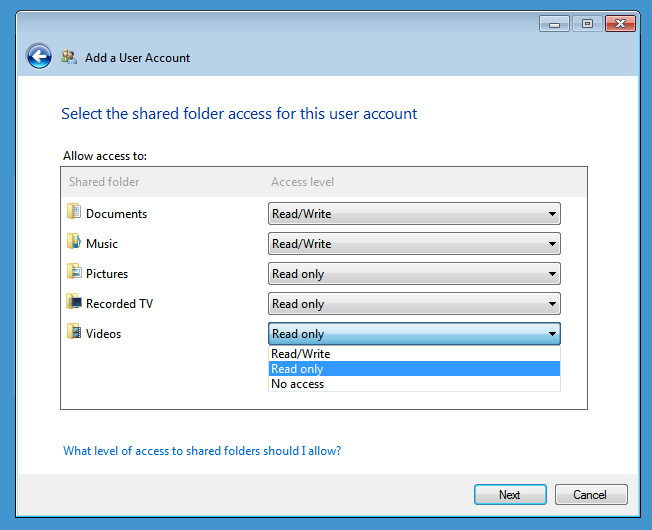Click the Videos folder icon
Screen dimensions: 652x530
point(74,332)
